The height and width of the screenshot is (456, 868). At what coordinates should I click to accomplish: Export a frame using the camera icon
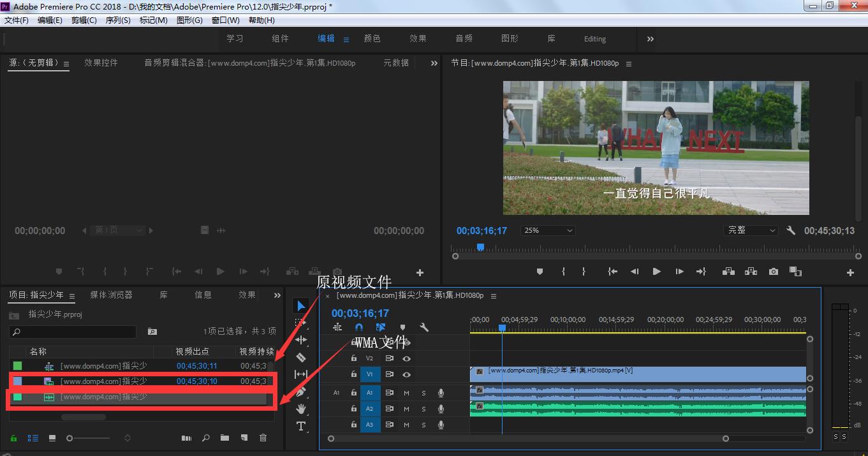coord(773,271)
